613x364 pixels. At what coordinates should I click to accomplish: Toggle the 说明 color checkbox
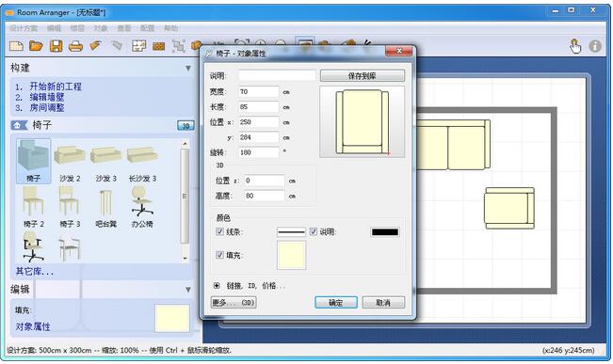[x=314, y=231]
